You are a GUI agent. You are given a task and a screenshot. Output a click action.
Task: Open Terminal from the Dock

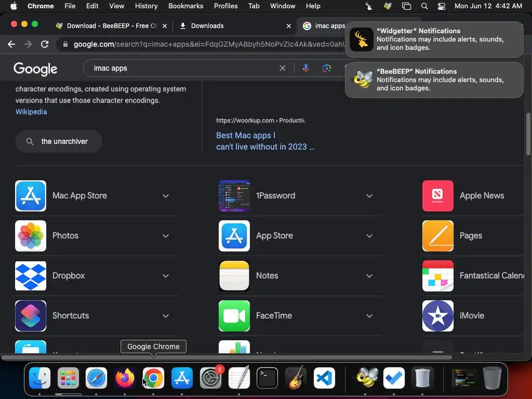268,378
